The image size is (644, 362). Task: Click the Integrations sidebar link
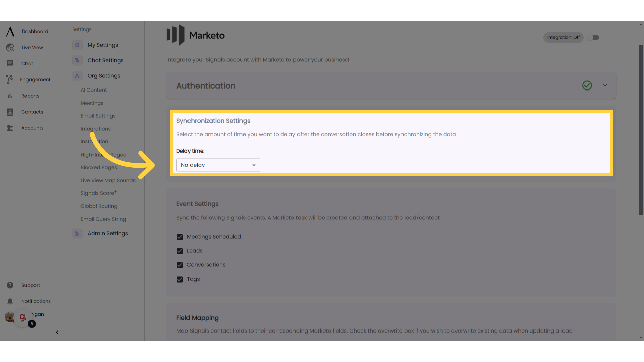tap(96, 129)
